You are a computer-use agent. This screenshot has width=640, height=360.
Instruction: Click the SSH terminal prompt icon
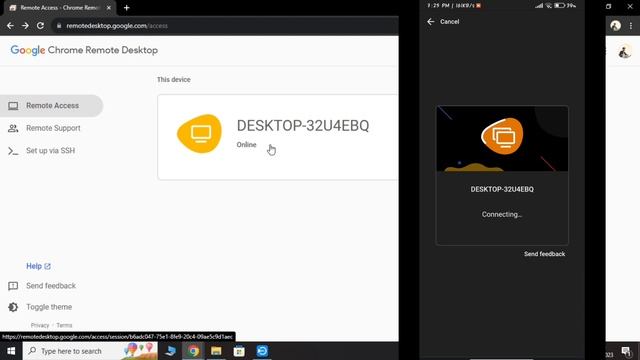click(13, 151)
